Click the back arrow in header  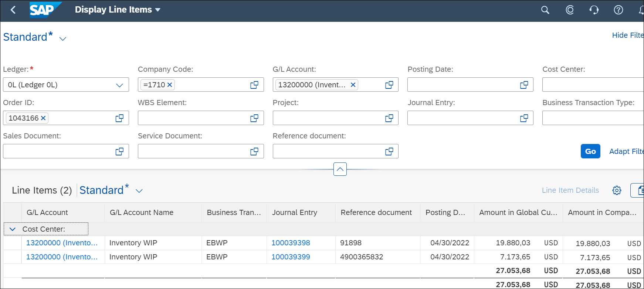[13, 10]
